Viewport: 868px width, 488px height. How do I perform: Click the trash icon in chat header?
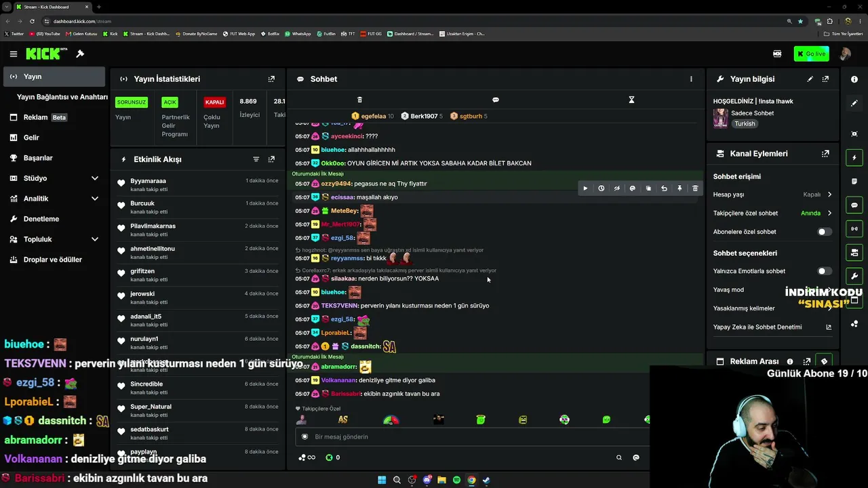(359, 100)
